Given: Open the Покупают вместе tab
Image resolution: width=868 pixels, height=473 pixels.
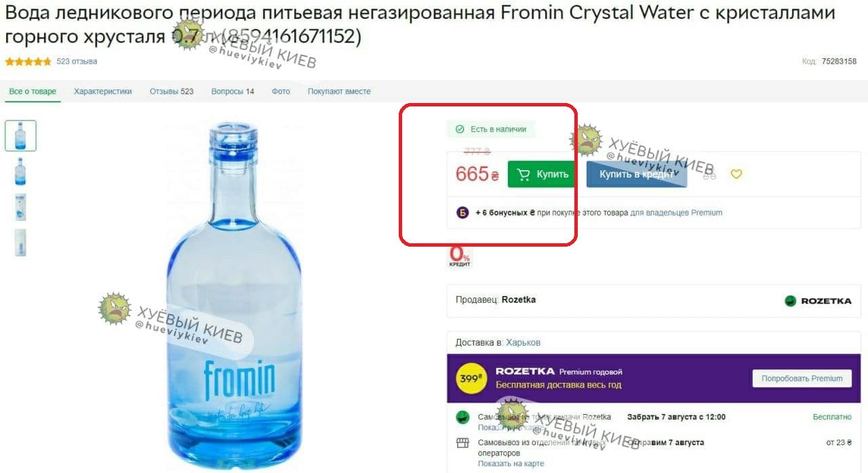Looking at the screenshot, I should tap(339, 91).
